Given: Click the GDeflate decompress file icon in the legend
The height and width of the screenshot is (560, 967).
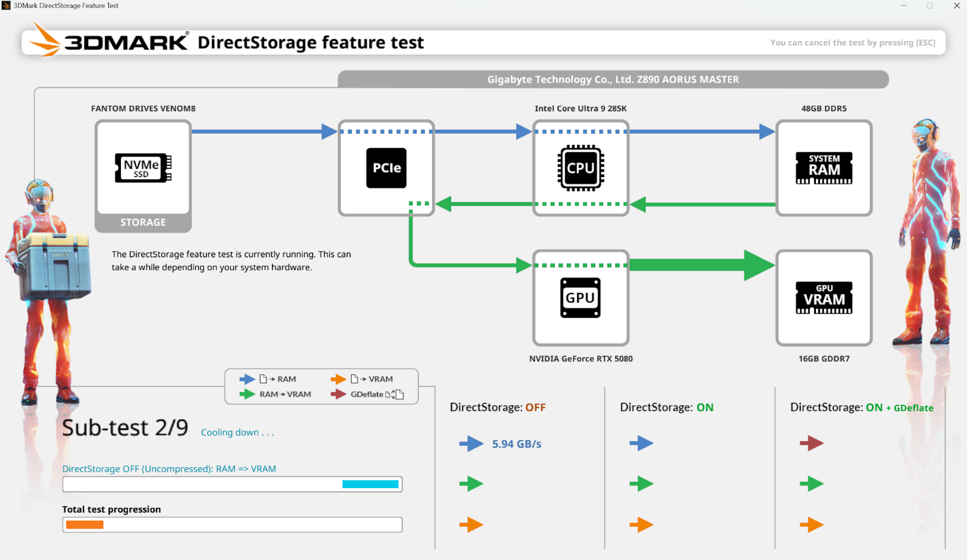Looking at the screenshot, I should click(x=395, y=394).
